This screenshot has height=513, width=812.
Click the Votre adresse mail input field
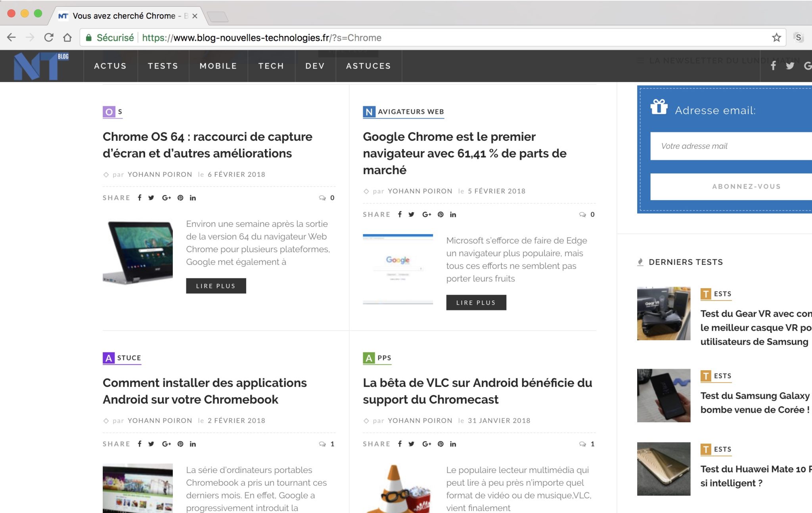731,146
